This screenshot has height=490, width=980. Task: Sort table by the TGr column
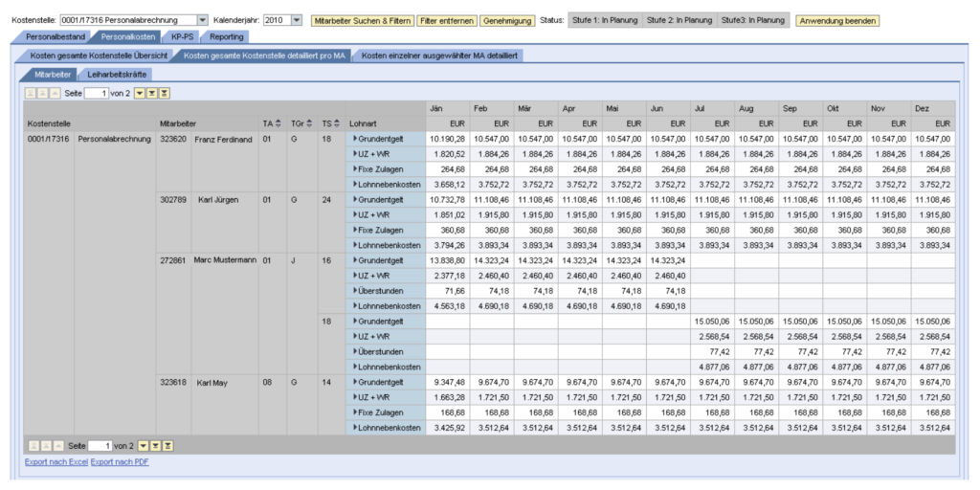click(311, 123)
